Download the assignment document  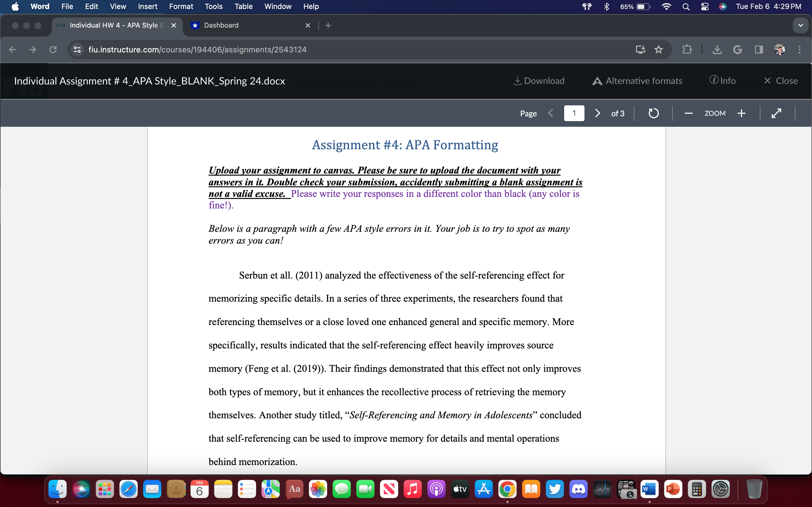point(539,81)
